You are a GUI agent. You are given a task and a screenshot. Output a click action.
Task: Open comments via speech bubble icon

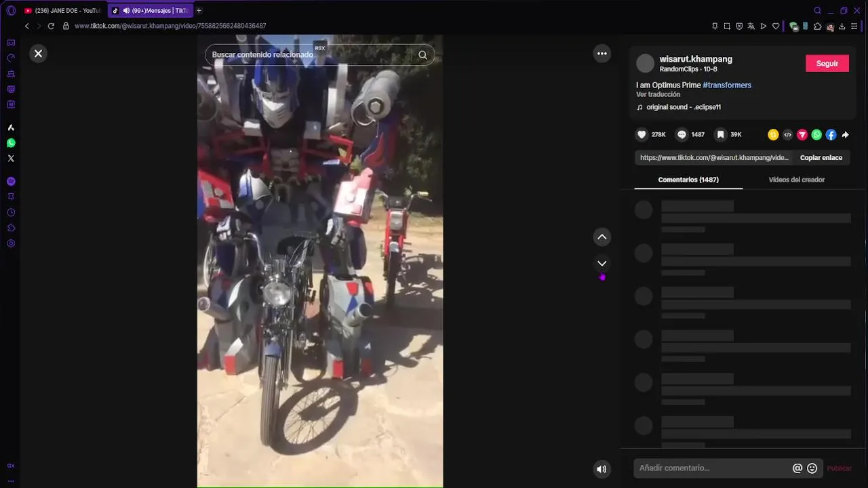click(682, 135)
